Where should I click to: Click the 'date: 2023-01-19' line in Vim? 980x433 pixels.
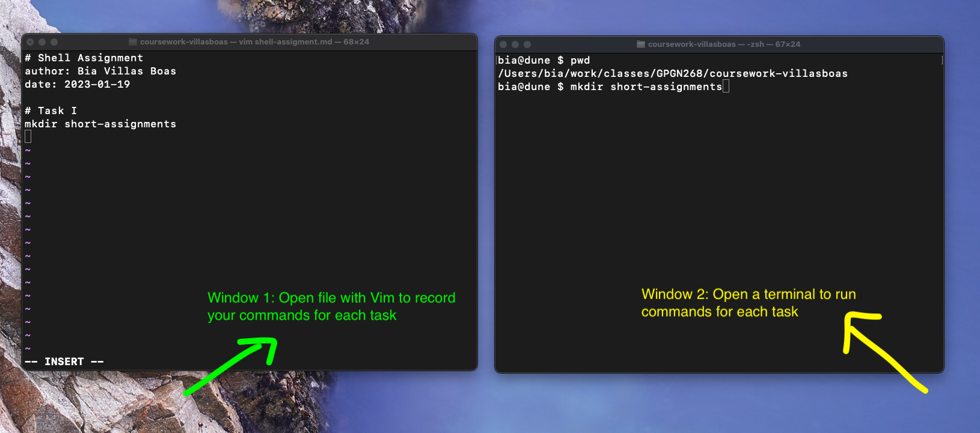78,84
